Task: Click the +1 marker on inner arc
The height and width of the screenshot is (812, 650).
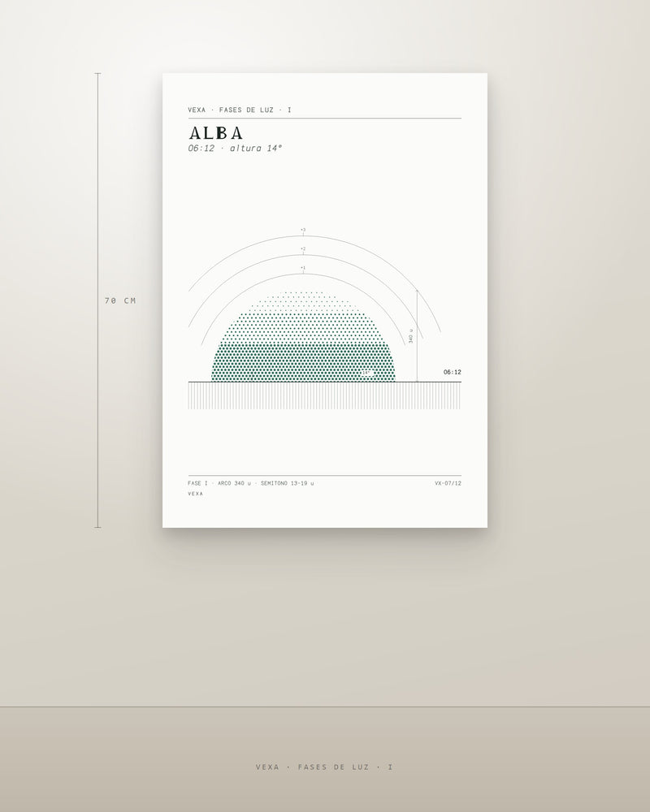Action: (x=303, y=268)
